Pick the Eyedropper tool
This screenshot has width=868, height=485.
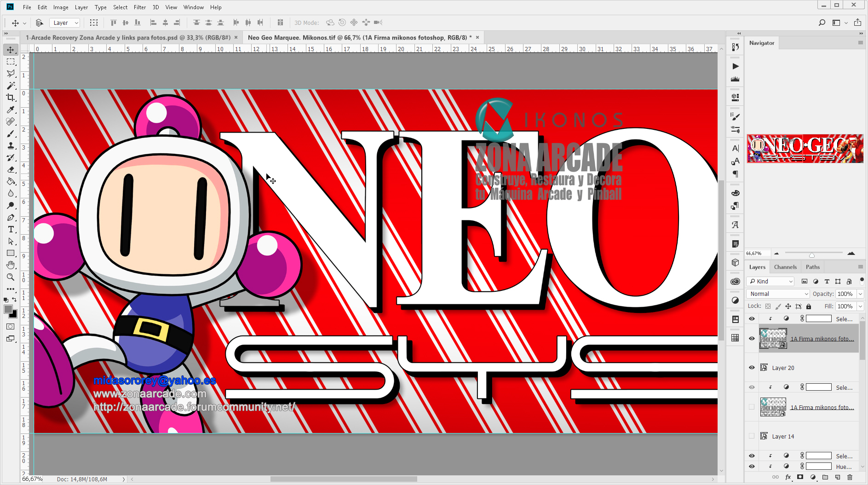[11, 110]
